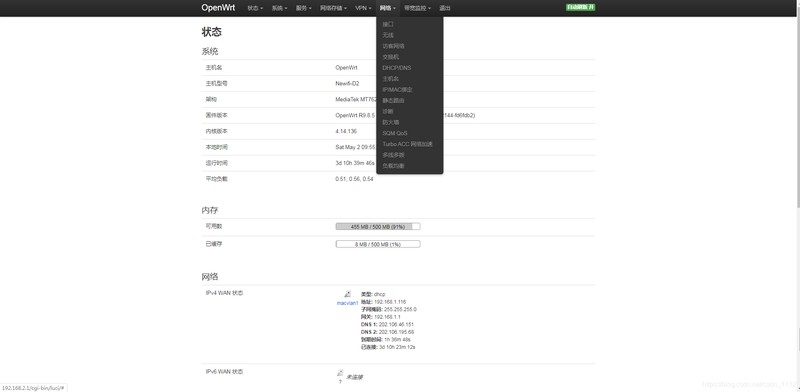The image size is (800, 392).
Task: Open the 状态 dropdown menu
Action: tap(255, 8)
